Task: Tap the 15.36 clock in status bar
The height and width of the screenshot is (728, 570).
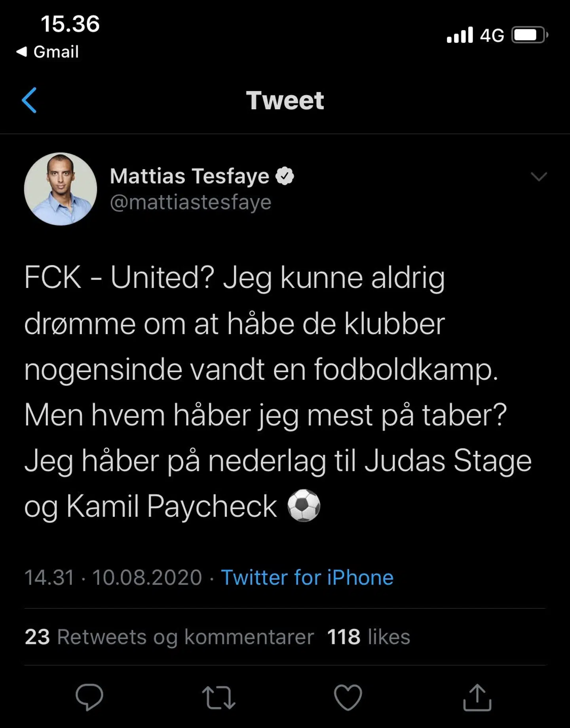Action: click(70, 24)
